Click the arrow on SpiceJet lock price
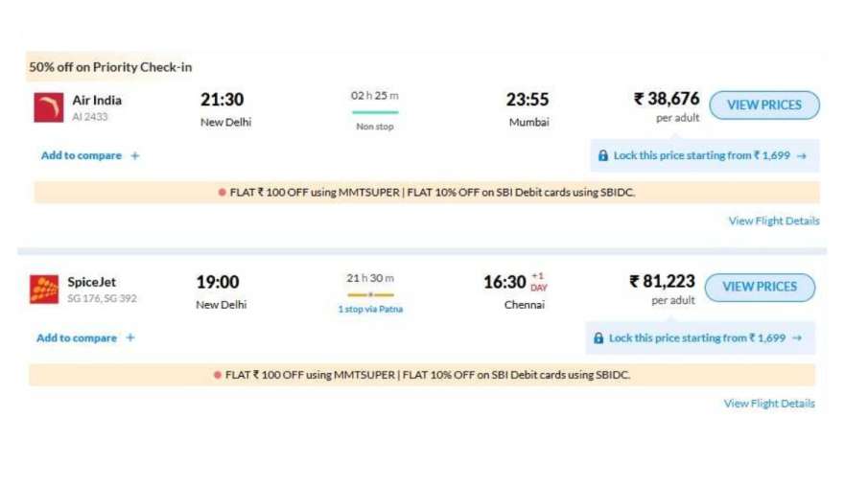The height and width of the screenshot is (488, 868). pos(796,338)
